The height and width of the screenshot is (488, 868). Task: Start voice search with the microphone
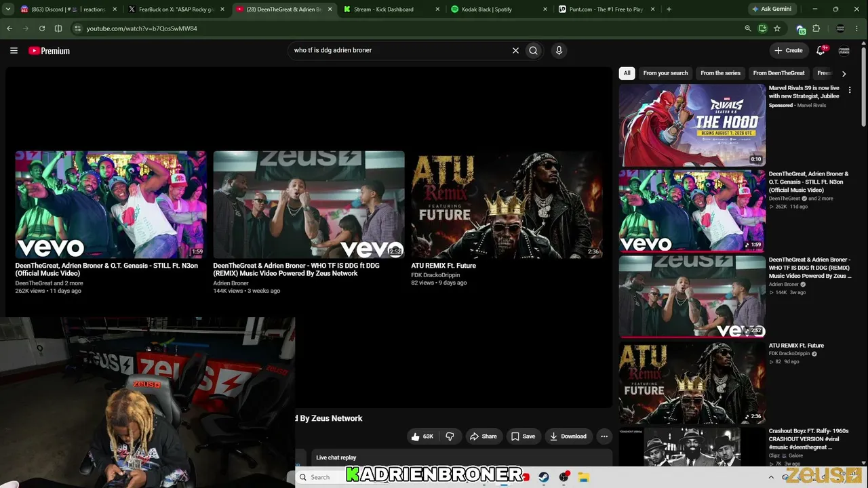559,50
